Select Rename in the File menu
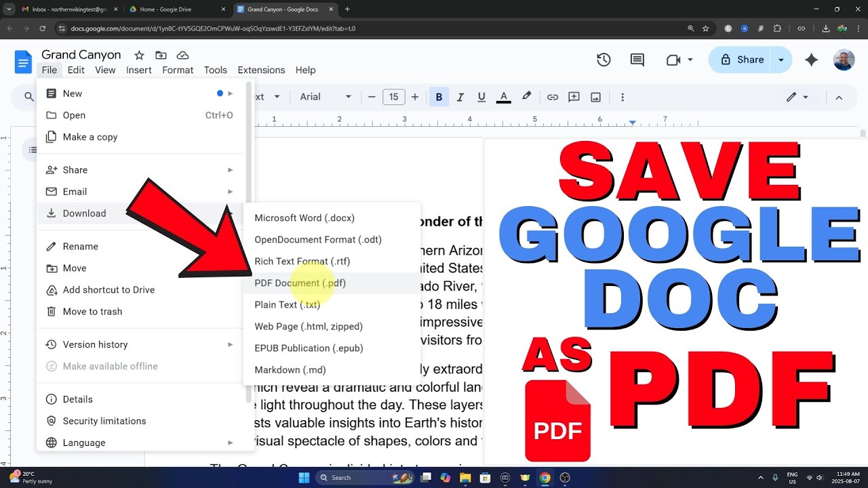 (140, 247)
